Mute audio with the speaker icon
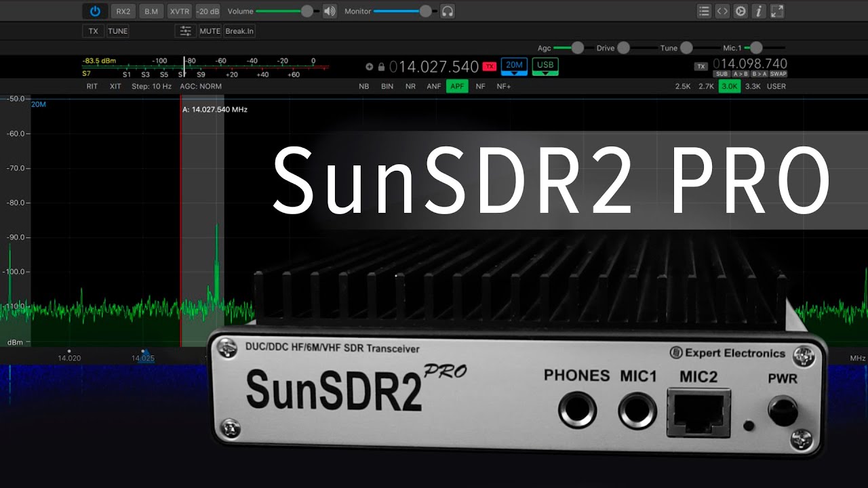868x488 pixels. [x=330, y=12]
